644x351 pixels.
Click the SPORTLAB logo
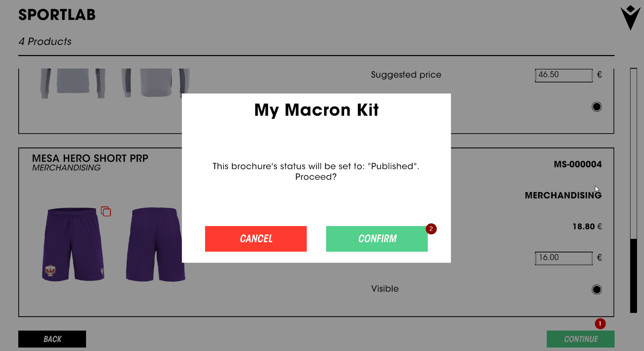[57, 15]
